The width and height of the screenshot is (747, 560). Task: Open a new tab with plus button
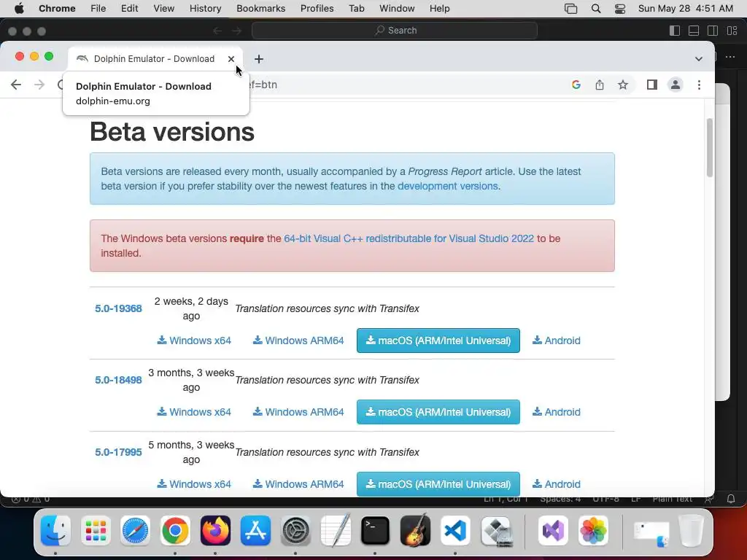tap(259, 59)
